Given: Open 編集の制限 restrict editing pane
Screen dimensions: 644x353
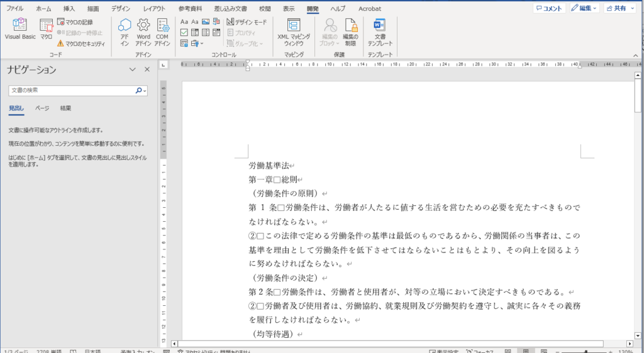Looking at the screenshot, I should (350, 32).
